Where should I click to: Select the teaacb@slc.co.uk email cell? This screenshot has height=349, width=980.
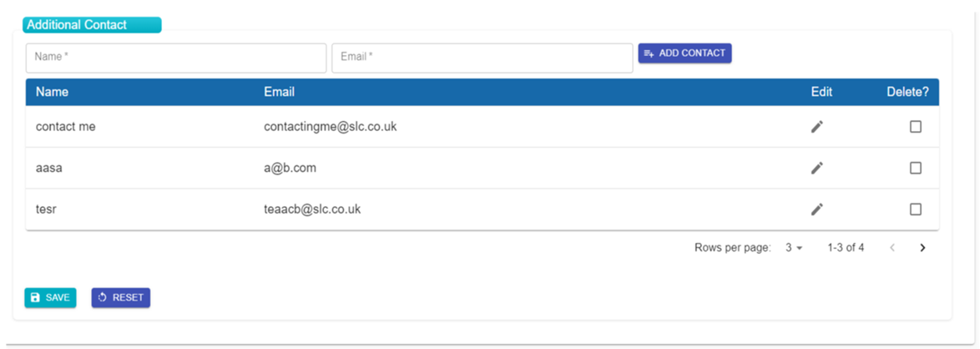click(x=312, y=210)
